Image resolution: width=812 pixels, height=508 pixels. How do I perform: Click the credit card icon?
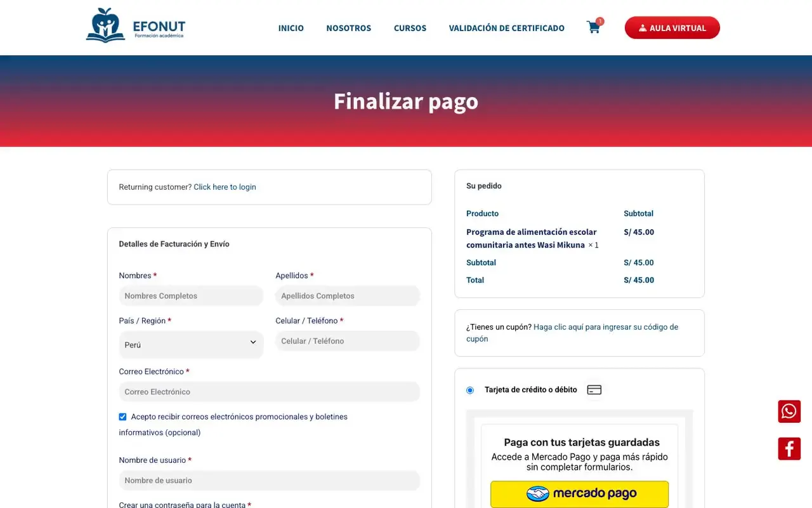pyautogui.click(x=594, y=390)
